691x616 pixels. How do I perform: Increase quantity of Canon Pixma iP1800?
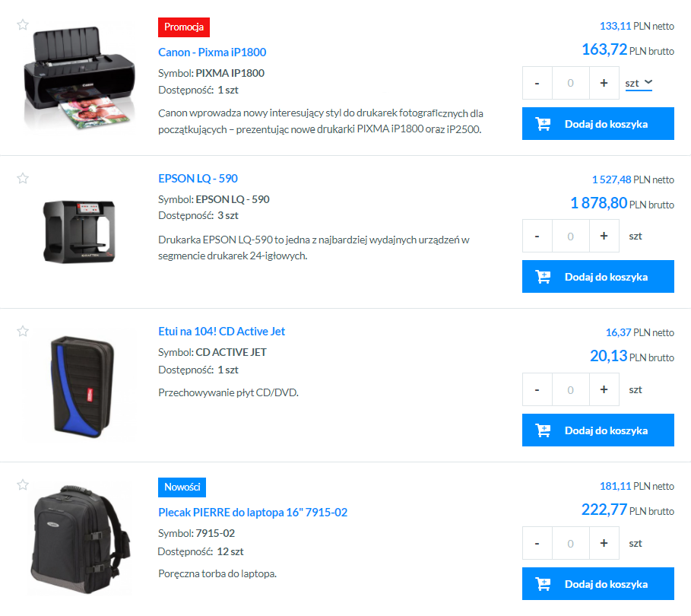point(604,83)
